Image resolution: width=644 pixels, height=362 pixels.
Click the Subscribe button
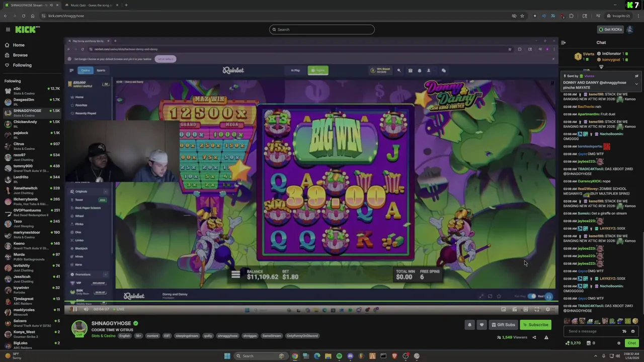(x=535, y=325)
